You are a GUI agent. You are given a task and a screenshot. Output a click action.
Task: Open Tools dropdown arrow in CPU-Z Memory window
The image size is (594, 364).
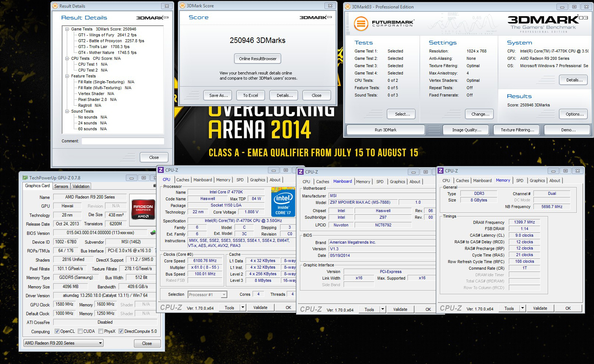tap(522, 308)
